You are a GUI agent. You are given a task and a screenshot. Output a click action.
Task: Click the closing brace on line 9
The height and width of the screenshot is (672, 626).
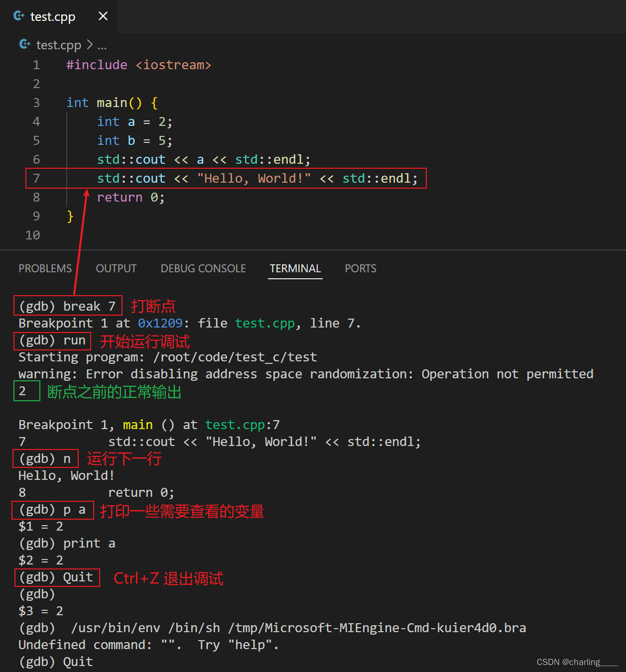(x=70, y=216)
